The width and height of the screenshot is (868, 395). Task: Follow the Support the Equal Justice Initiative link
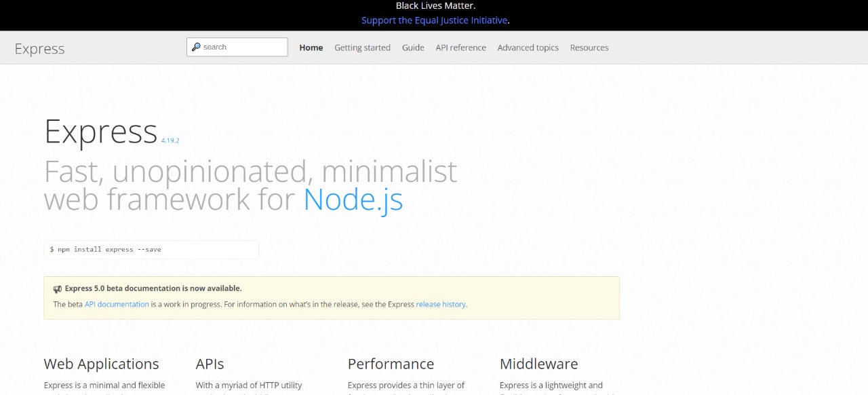click(x=433, y=20)
